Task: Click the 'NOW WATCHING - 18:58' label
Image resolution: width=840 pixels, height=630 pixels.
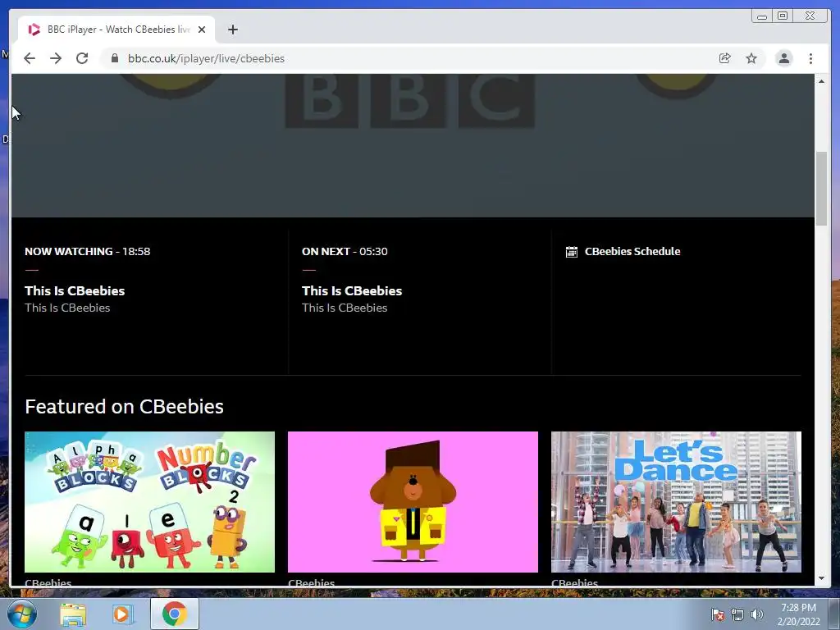Action: (x=87, y=251)
